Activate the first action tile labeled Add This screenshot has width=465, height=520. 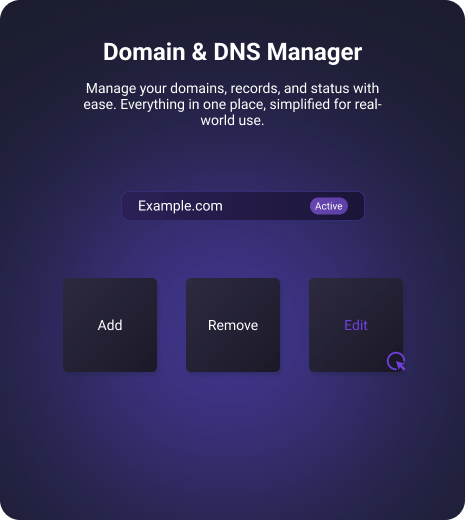tap(110, 325)
